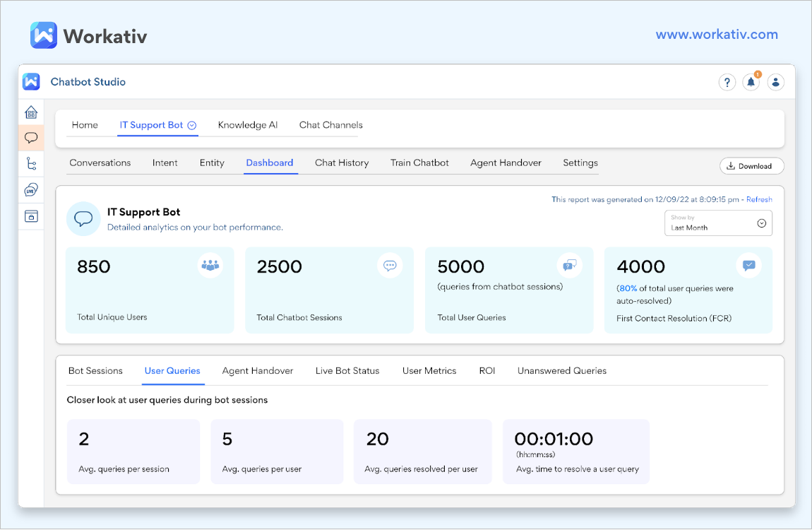This screenshot has width=812, height=530.
Task: Click the Download button
Action: pyautogui.click(x=751, y=166)
